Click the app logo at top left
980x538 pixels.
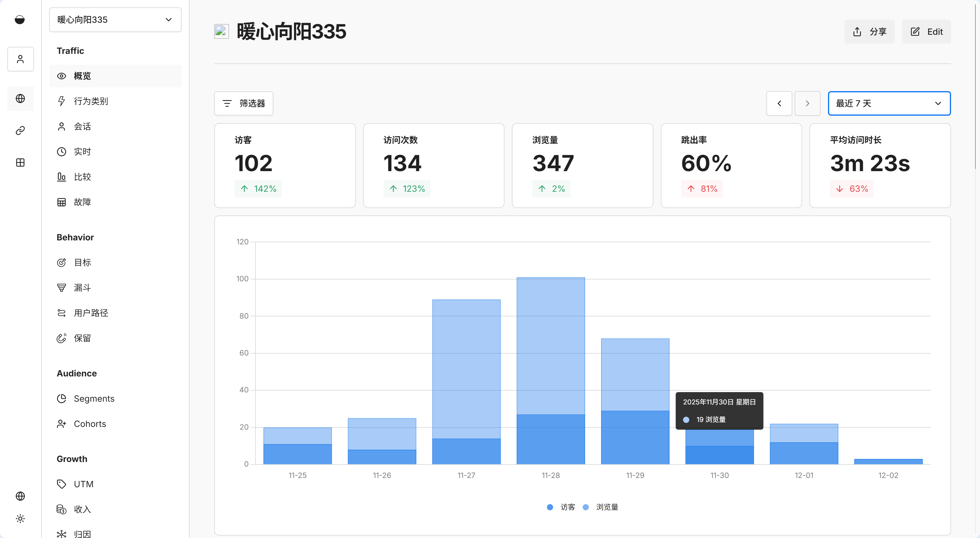tap(20, 19)
